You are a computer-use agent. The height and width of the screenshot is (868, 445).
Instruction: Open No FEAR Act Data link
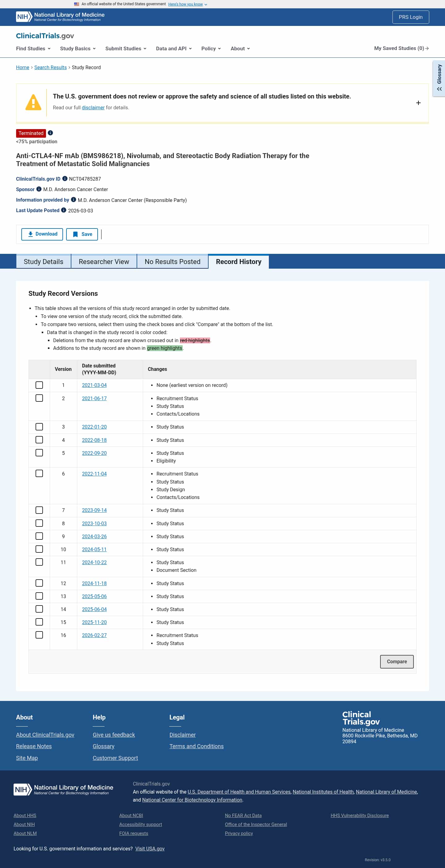(243, 816)
